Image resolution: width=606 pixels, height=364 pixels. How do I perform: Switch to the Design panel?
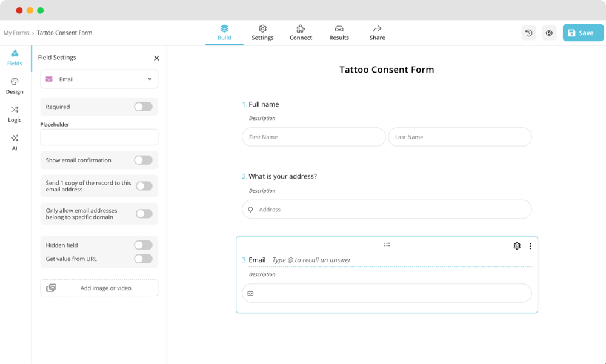pyautogui.click(x=14, y=85)
